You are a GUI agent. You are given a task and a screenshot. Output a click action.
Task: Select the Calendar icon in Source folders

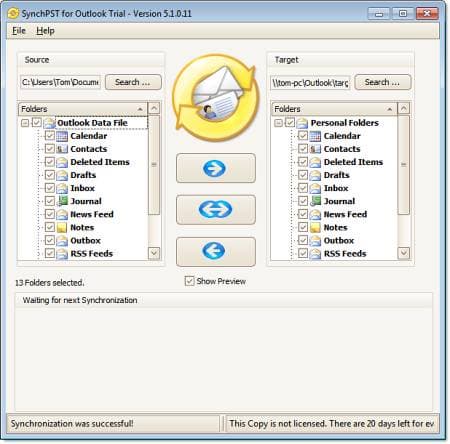click(x=62, y=136)
